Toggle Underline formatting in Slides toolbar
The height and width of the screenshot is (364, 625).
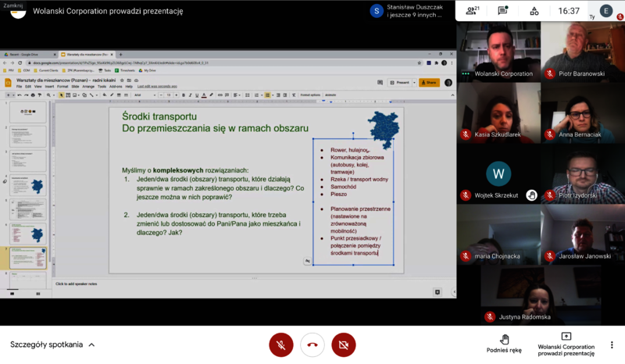click(x=197, y=95)
